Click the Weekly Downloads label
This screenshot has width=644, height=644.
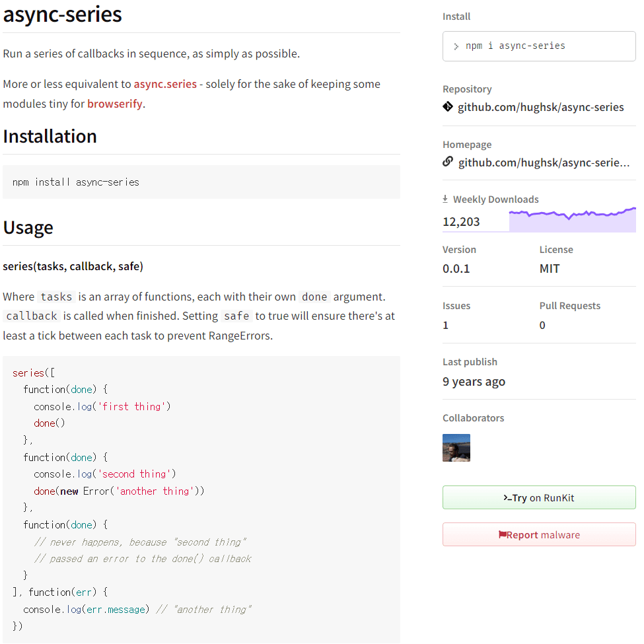point(496,199)
